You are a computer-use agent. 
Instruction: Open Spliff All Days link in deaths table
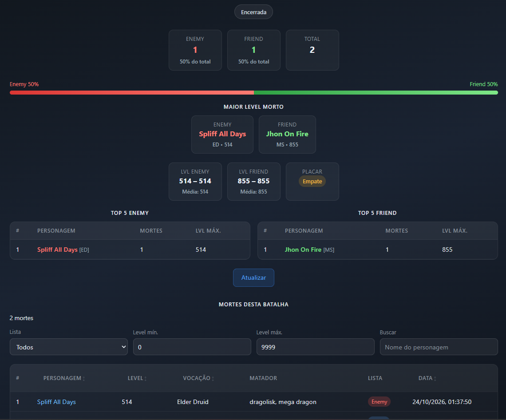[56, 402]
